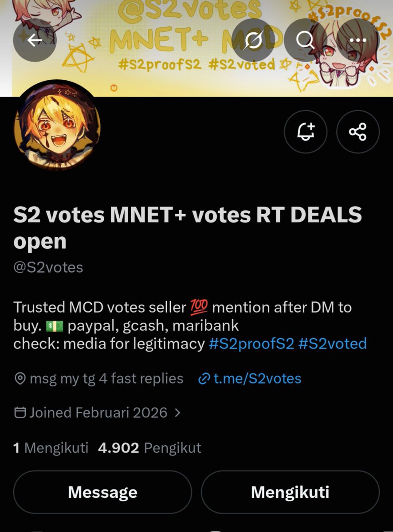Screen dimensions: 393x532
Task: Tap the search magnifier icon
Action: click(x=305, y=40)
